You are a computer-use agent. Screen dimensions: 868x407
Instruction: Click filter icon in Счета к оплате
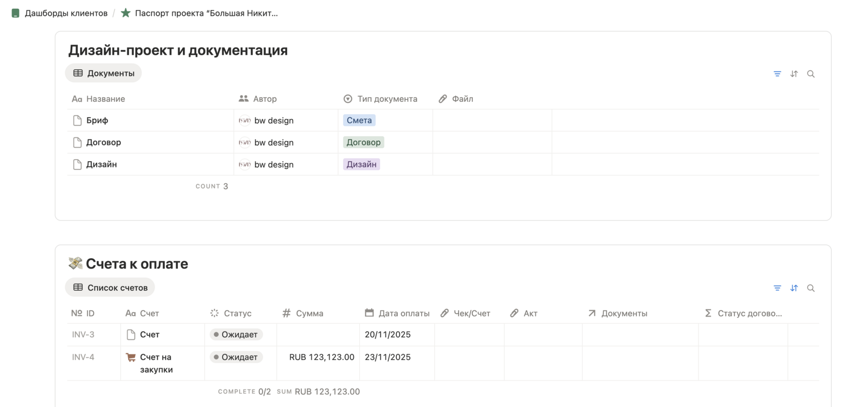(777, 288)
